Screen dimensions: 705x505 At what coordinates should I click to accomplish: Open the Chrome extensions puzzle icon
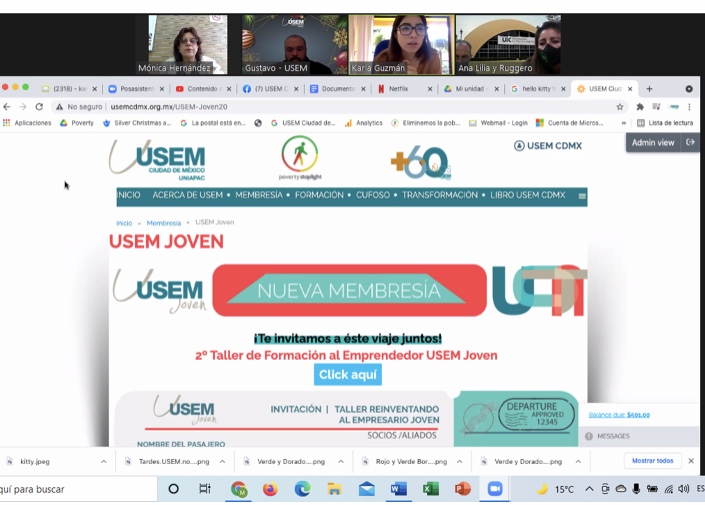click(x=640, y=107)
